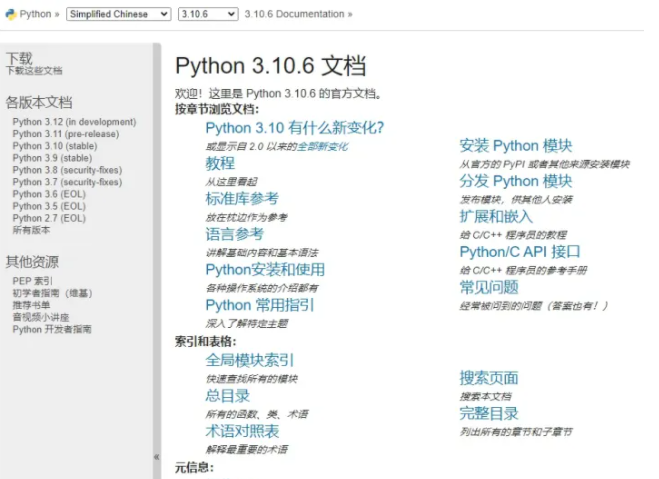This screenshot has width=659, height=479.
Task: Open 初学者指南（维基）link
Action: tap(53, 293)
